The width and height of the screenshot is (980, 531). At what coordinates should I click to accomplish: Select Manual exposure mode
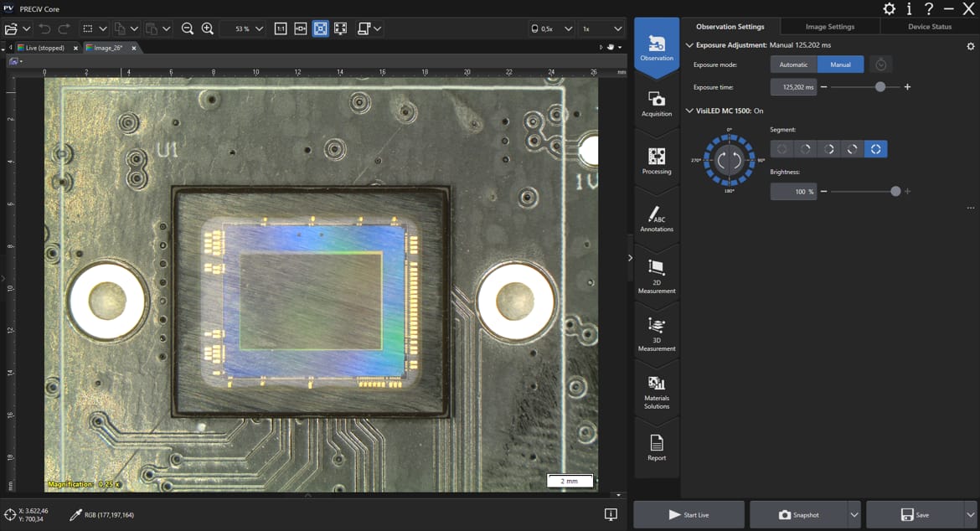click(x=840, y=64)
